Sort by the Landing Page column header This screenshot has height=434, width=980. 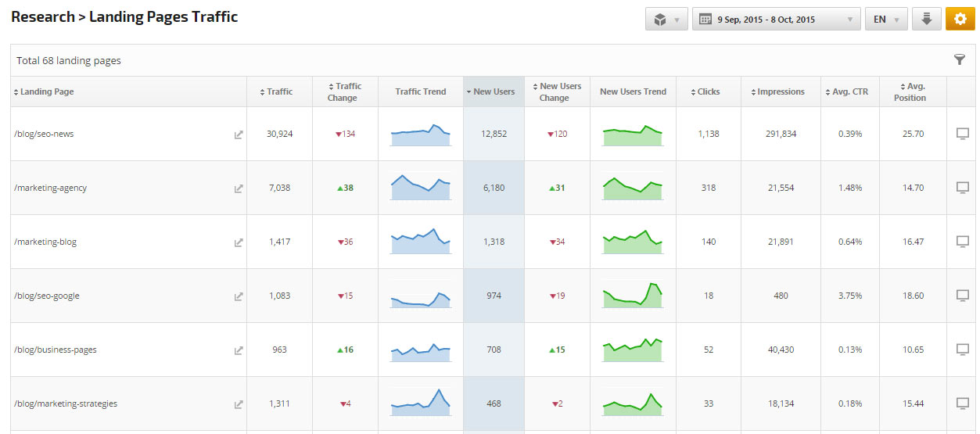47,91
